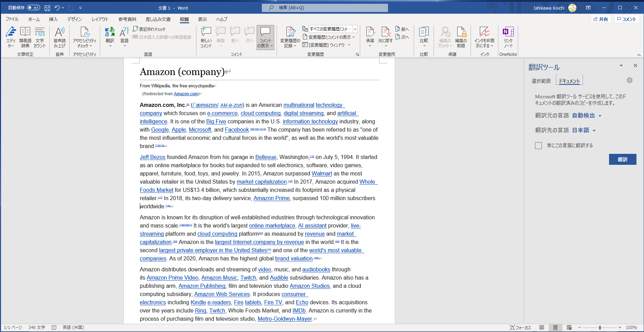Follow the Amazon.com redirect link
Screen dimensions: 644x332
coord(186,94)
